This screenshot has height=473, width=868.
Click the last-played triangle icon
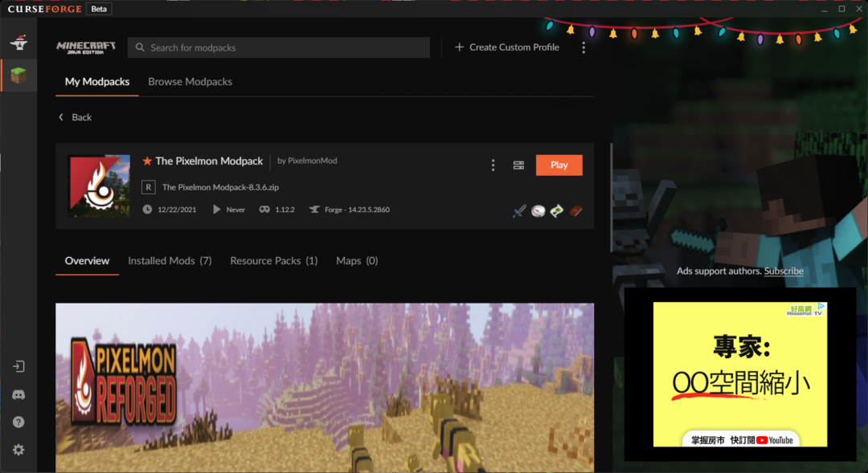[216, 210]
